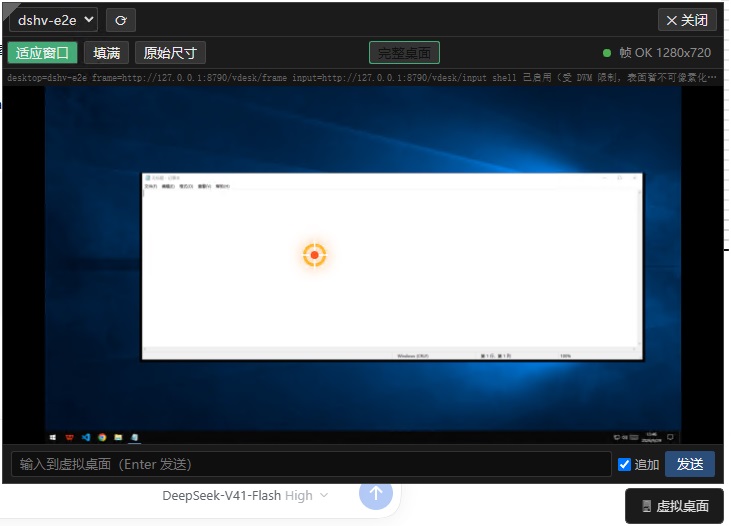The image size is (731, 526).
Task: Open the Windows Start button in remote taskbar
Action: tap(53, 437)
